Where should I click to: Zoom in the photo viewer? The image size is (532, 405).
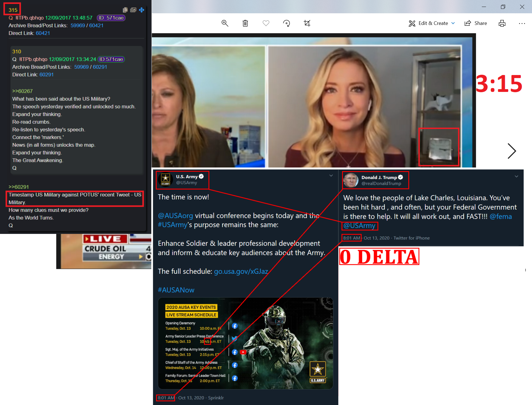[x=225, y=23]
